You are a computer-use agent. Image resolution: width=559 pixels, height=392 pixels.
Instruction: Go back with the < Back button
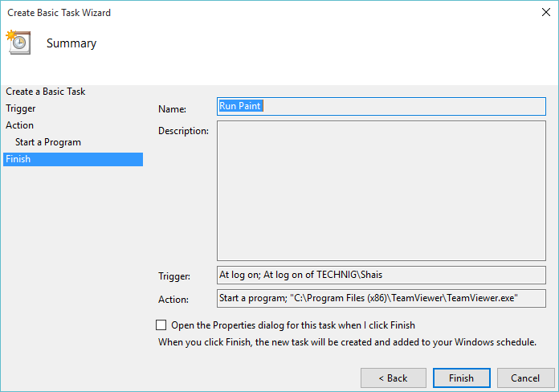[394, 378]
